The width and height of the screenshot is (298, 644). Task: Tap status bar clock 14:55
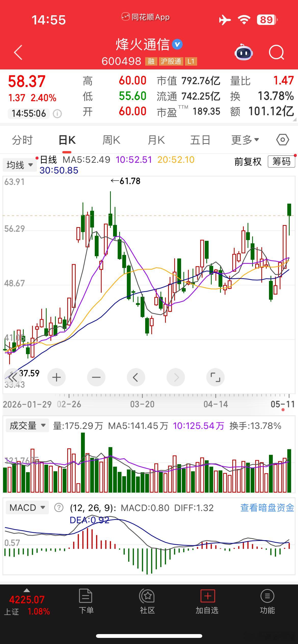click(49, 20)
